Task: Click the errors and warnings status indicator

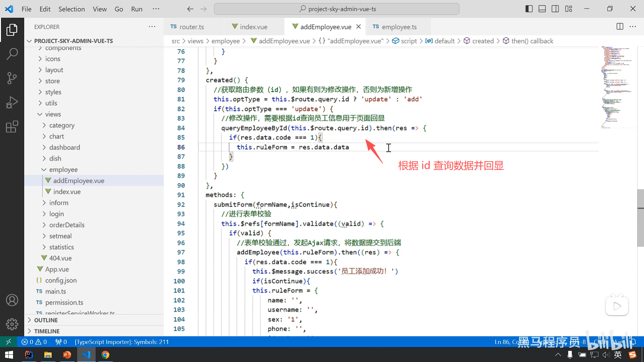Action: tap(34, 342)
